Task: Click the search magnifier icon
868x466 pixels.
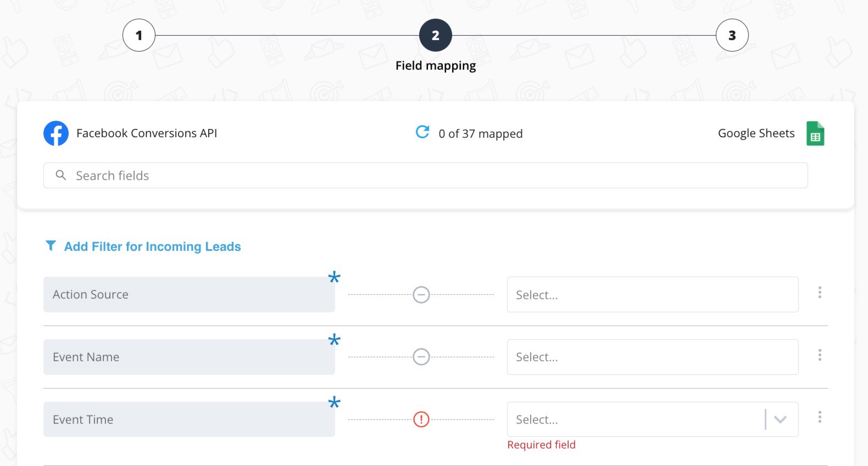Action: 61,175
